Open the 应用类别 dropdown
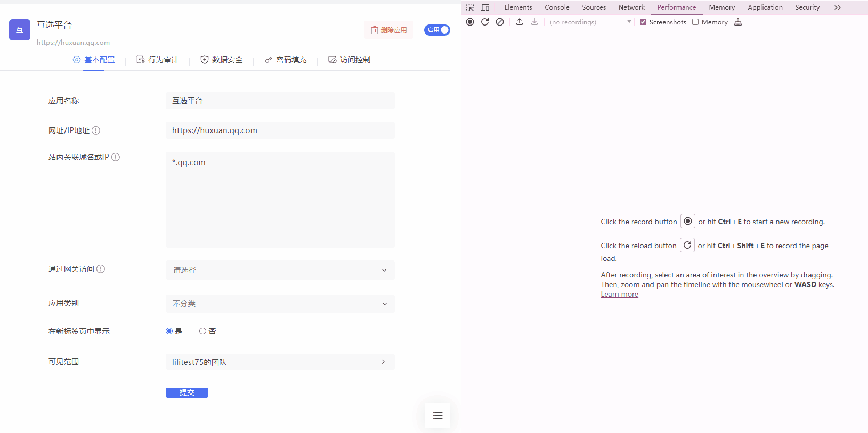Image resolution: width=868 pixels, height=433 pixels. [280, 304]
